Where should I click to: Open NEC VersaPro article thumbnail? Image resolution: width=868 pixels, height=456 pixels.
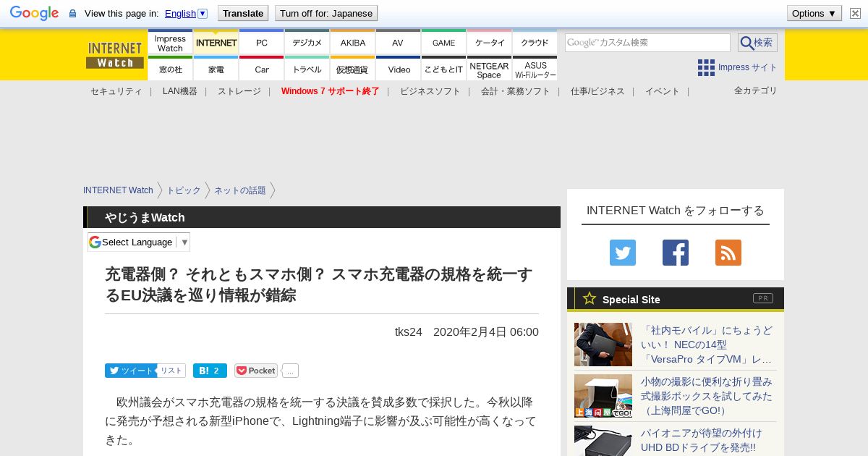click(x=603, y=345)
